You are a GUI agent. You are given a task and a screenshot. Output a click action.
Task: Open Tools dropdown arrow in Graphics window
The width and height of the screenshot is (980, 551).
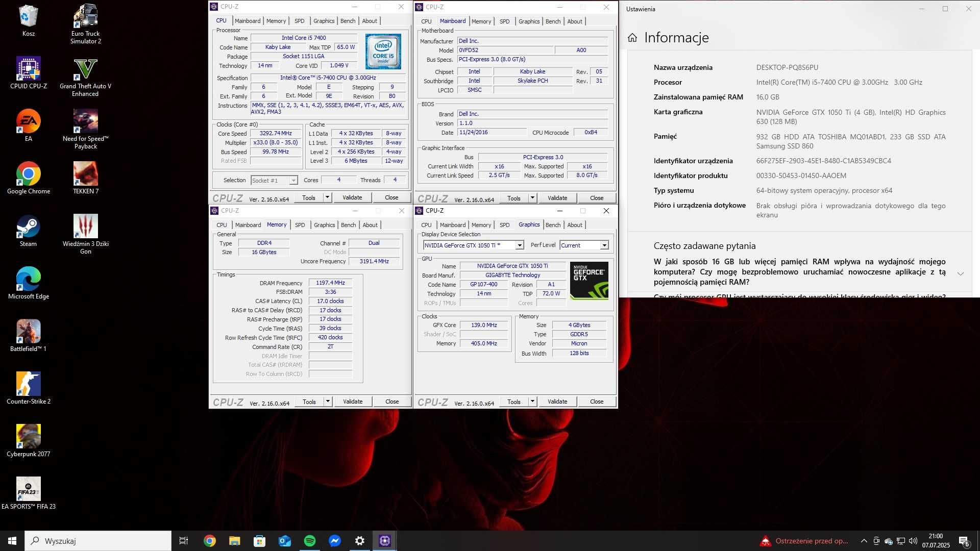pos(532,402)
